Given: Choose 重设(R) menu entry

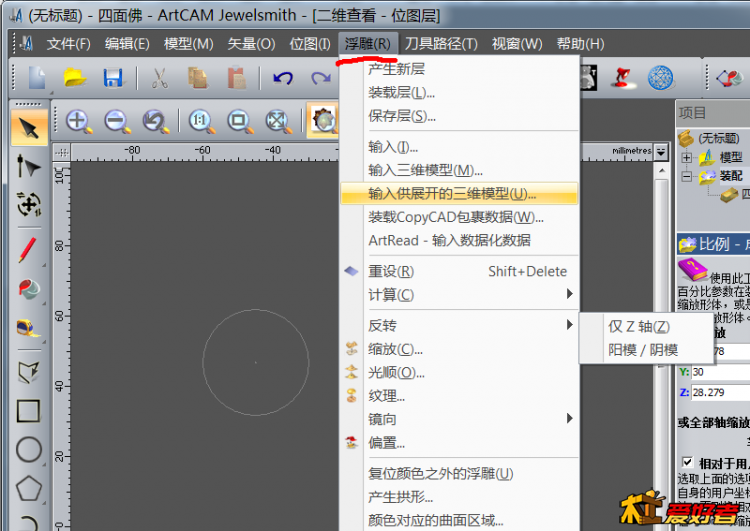Looking at the screenshot, I should click(459, 271).
